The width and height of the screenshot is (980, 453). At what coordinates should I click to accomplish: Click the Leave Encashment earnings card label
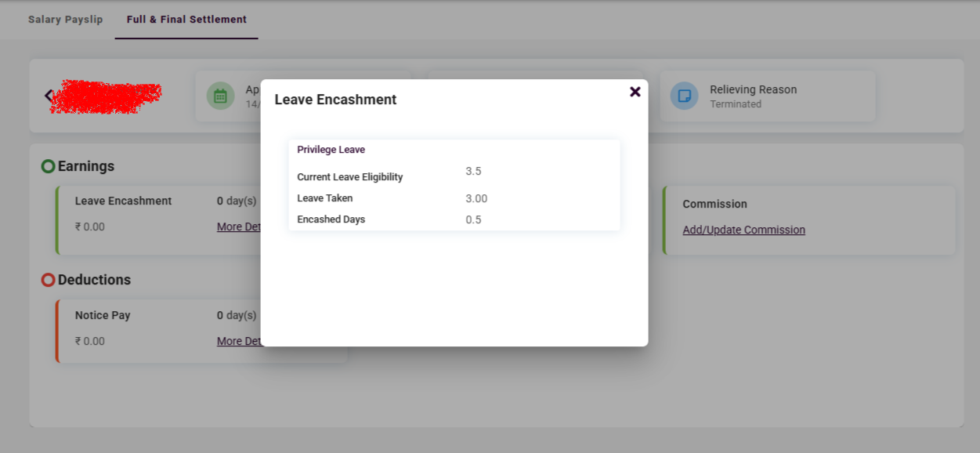pos(123,201)
